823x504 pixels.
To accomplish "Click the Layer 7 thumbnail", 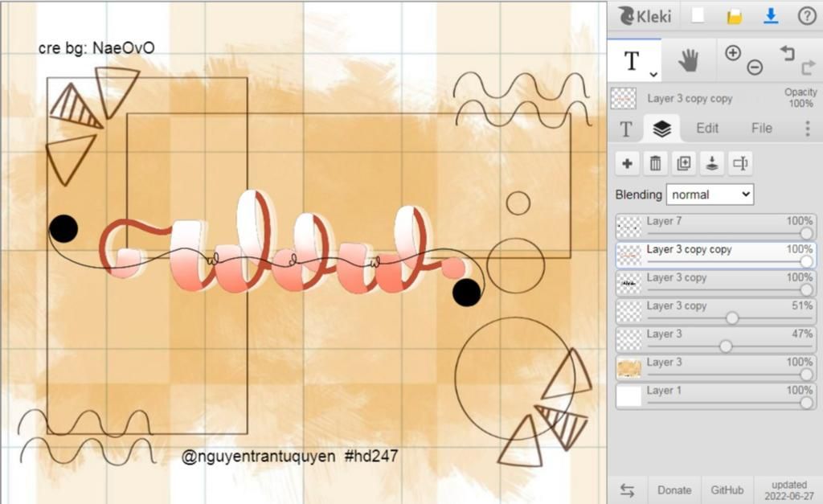I will (x=629, y=227).
